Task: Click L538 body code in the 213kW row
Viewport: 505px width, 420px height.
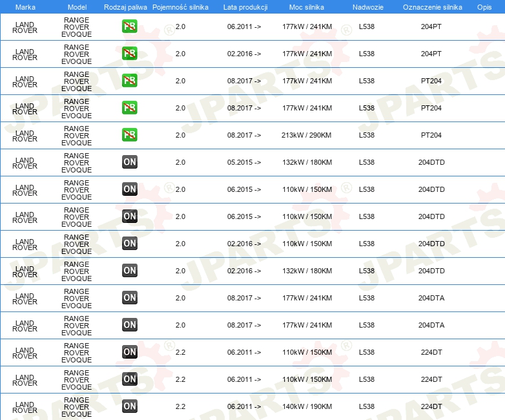Action: click(367, 135)
